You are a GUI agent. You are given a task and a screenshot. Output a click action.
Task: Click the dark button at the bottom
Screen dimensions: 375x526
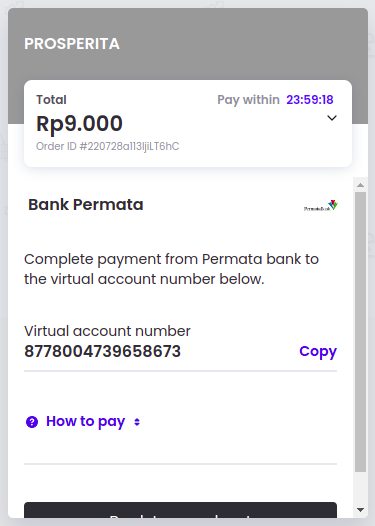[180, 510]
